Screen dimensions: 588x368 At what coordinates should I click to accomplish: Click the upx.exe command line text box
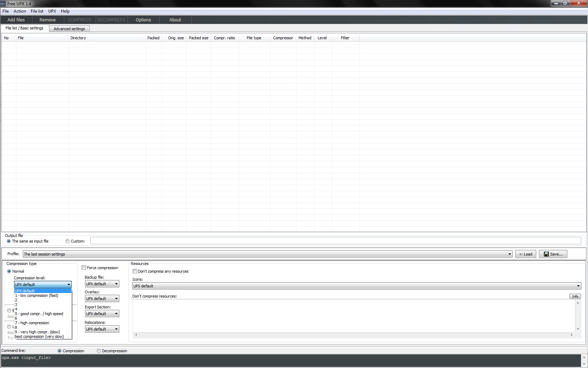[290, 361]
